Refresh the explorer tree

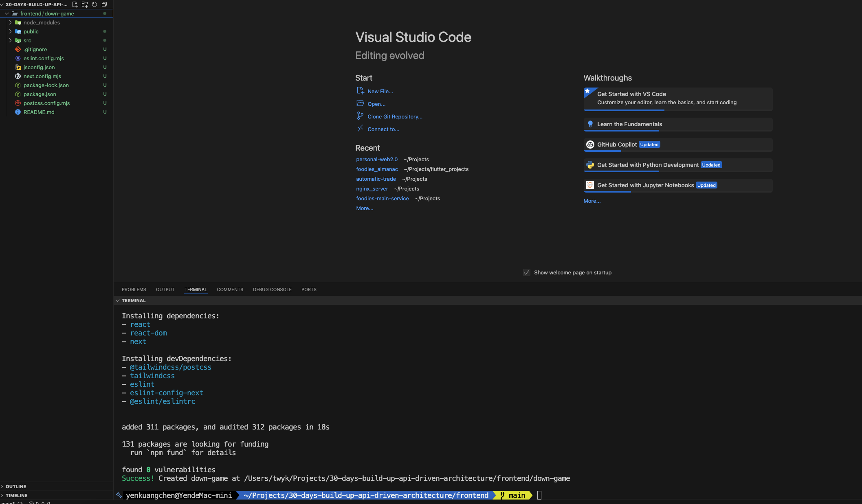pyautogui.click(x=95, y=4)
